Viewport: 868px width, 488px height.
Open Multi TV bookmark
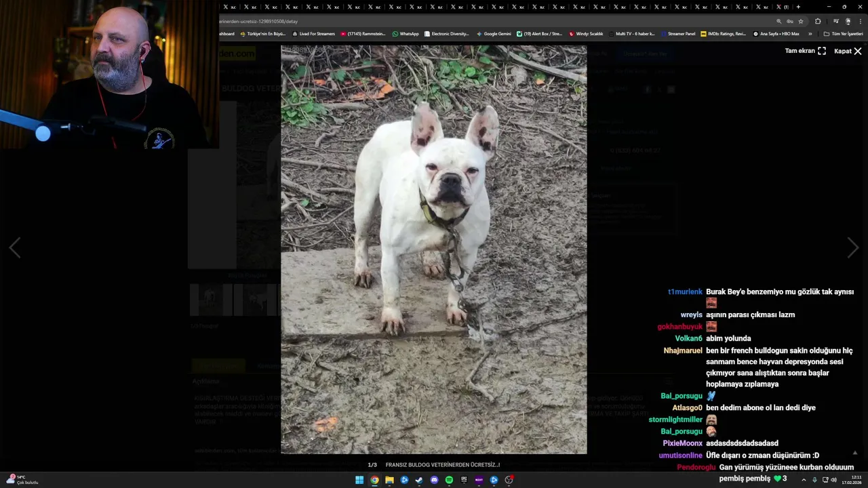point(631,33)
